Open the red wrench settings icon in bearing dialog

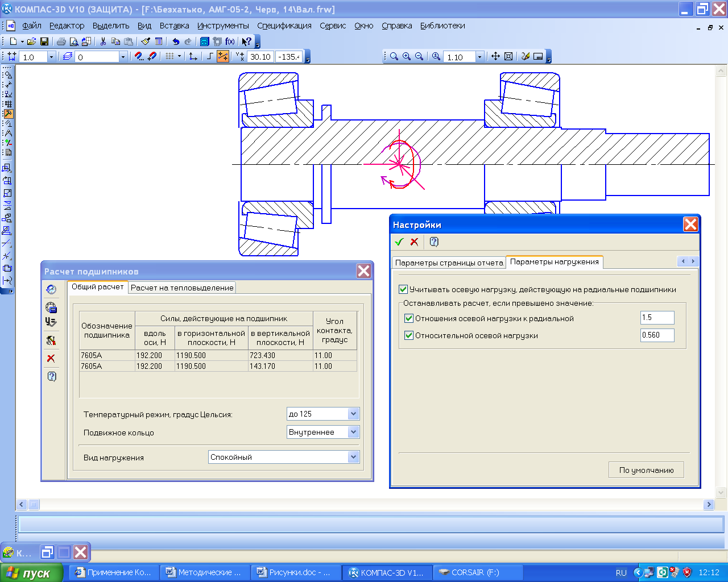[51, 340]
